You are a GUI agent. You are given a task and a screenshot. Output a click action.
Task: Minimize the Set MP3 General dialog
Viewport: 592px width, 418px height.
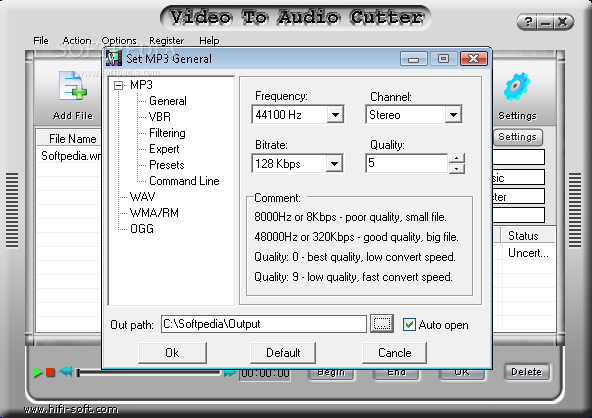point(413,59)
